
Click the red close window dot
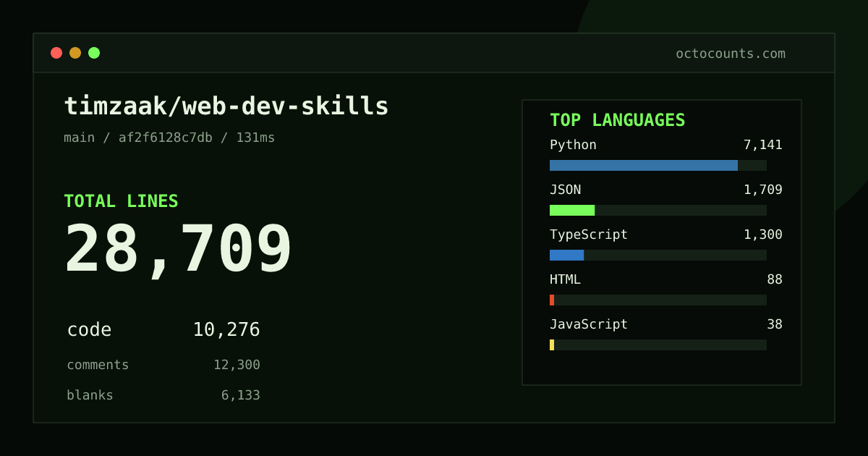pos(56,53)
